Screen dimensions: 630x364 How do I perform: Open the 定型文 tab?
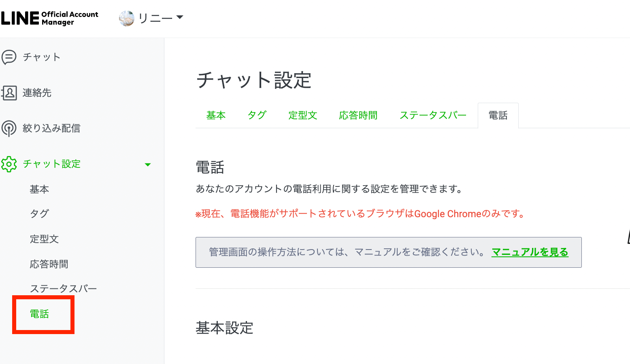click(302, 116)
